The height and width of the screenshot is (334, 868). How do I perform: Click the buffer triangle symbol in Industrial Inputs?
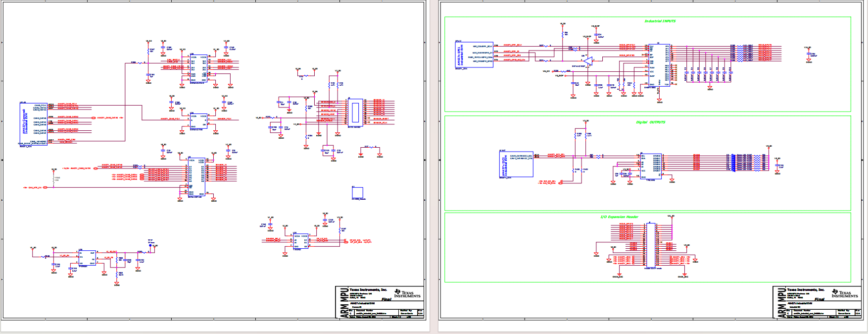[588, 61]
